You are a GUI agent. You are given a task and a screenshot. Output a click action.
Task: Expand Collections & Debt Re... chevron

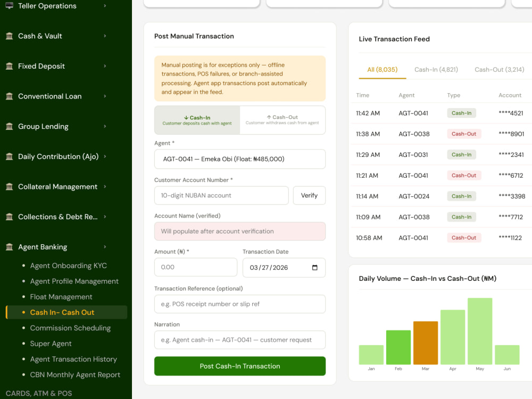coord(105,217)
